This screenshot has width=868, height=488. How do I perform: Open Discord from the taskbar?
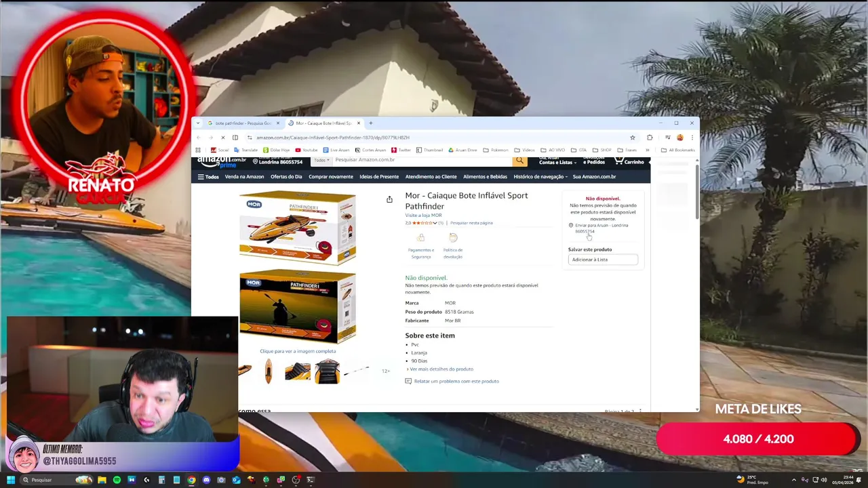pyautogui.click(x=206, y=480)
